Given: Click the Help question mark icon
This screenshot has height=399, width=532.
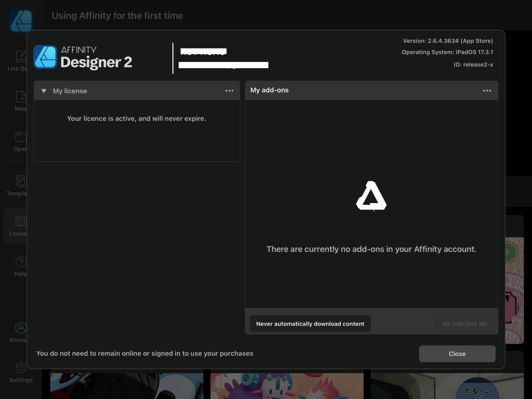Looking at the screenshot, I should (x=21, y=262).
